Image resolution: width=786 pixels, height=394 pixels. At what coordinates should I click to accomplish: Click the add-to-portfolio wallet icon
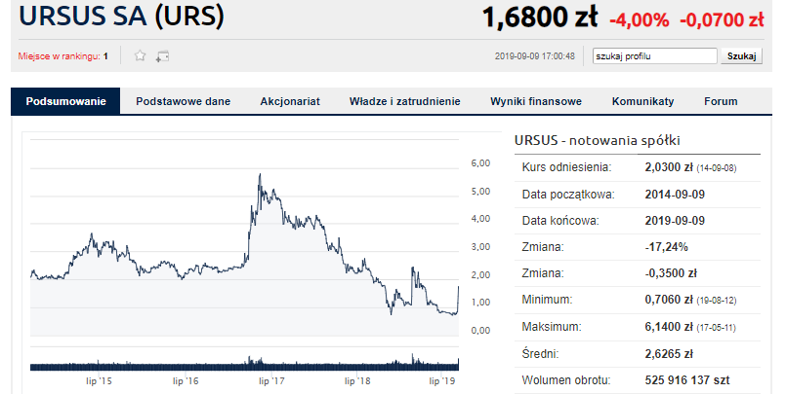(x=162, y=56)
